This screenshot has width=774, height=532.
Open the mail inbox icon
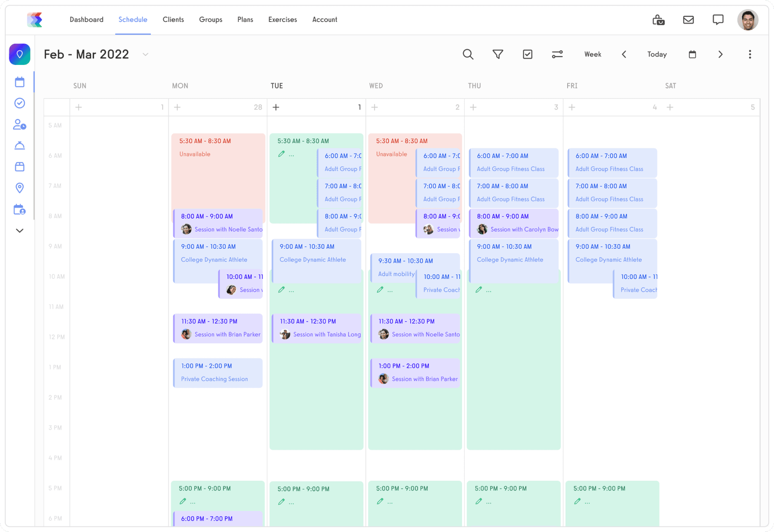pyautogui.click(x=688, y=20)
